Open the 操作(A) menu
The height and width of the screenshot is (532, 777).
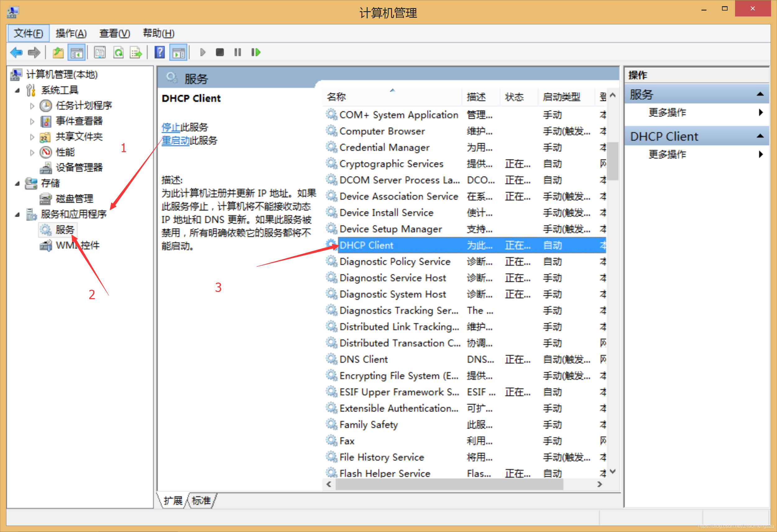click(x=71, y=34)
